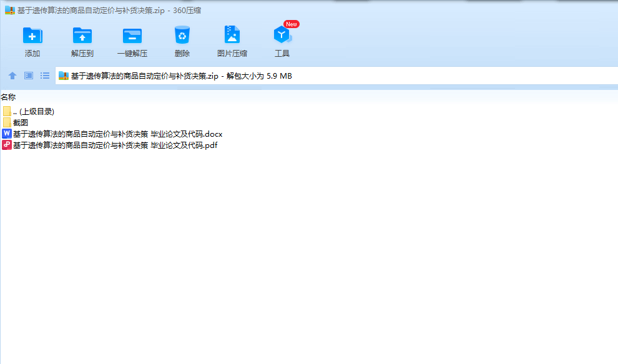Click the 360压缩 title bar app icon
Image resolution: width=618 pixels, height=364 pixels.
coord(10,10)
